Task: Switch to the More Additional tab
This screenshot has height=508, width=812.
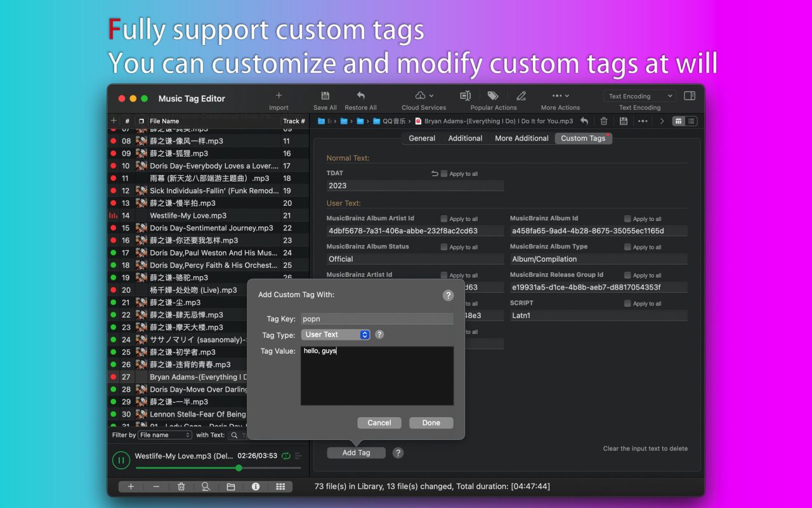Action: pos(521,138)
